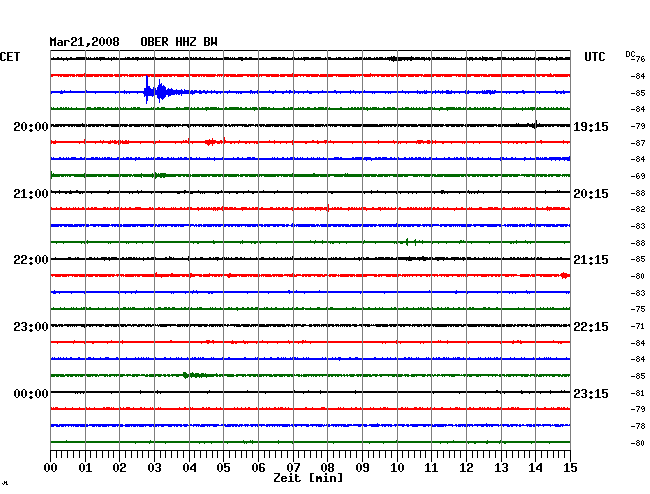Image resolution: width=650 pixels, height=494 pixels.
Task: Select the 23:15 UTC time label
Action: pyautogui.click(x=591, y=393)
